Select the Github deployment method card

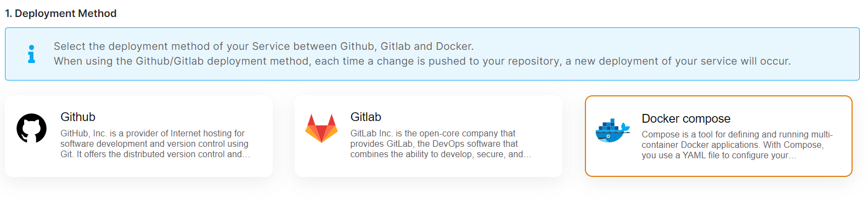point(139,136)
